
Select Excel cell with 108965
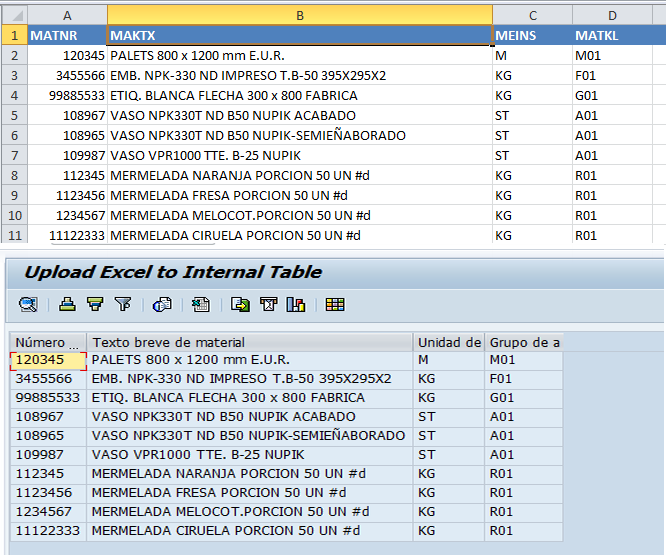pos(68,136)
